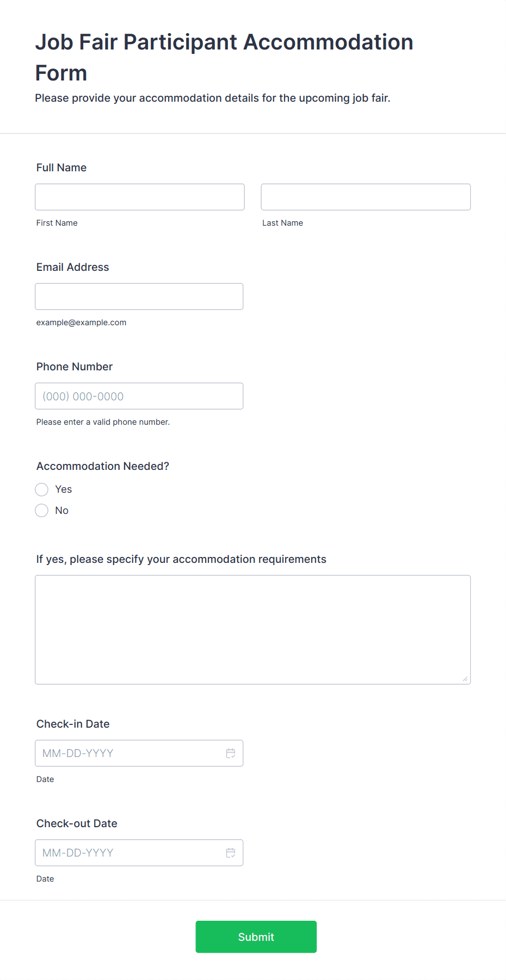Click the Last Name input field
Image resolution: width=506 pixels, height=980 pixels.
[x=366, y=197]
